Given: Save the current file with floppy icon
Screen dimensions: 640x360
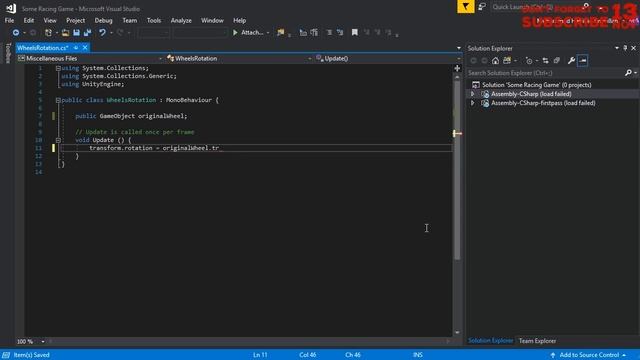Looking at the screenshot, I should (76, 32).
